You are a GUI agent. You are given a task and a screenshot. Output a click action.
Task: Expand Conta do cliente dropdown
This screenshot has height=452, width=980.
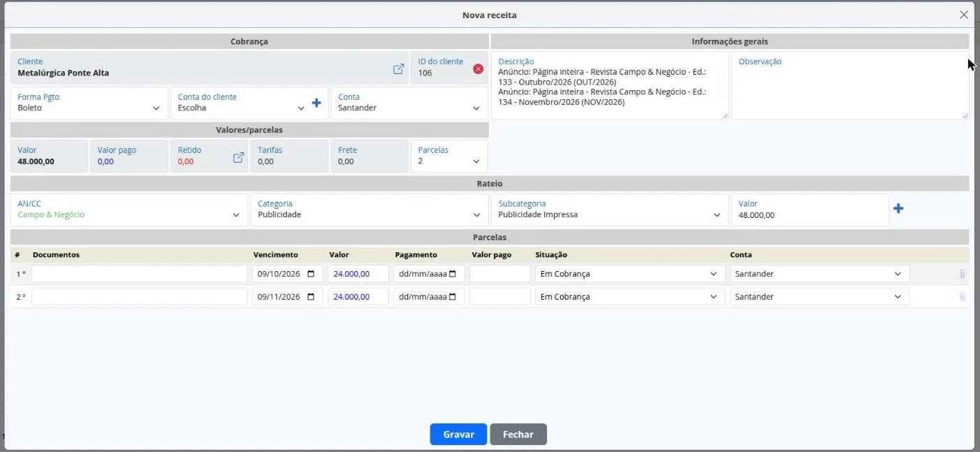click(241, 103)
